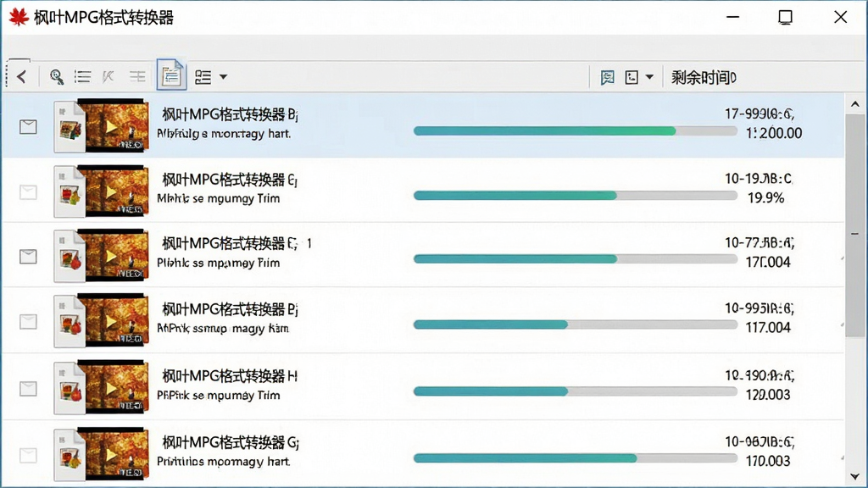Click progress bar of the 17Γ.004 row

click(x=576, y=259)
